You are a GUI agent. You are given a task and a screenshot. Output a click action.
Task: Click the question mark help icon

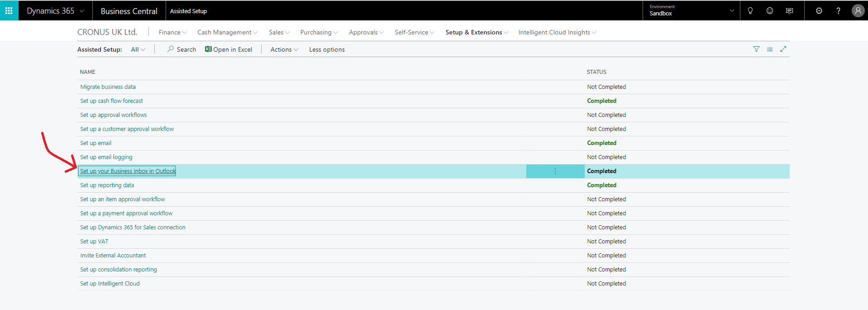click(838, 11)
